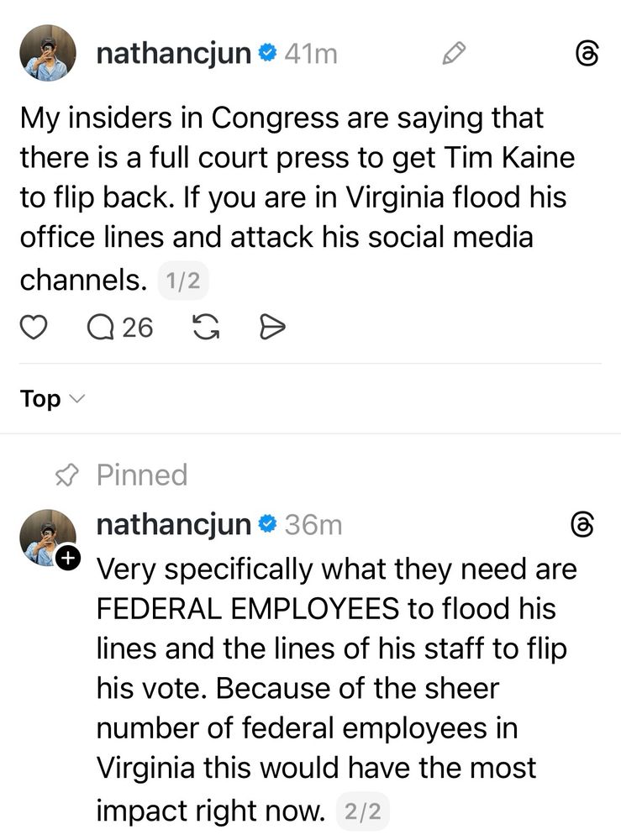The width and height of the screenshot is (621, 840).
Task: Open the nathancjun profile from the first post
Action: click(x=173, y=54)
